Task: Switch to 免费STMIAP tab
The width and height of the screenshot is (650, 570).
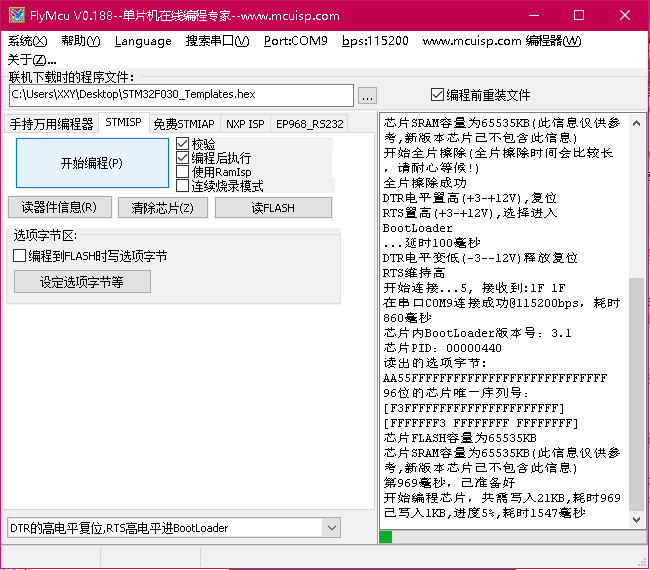Action: (x=184, y=124)
